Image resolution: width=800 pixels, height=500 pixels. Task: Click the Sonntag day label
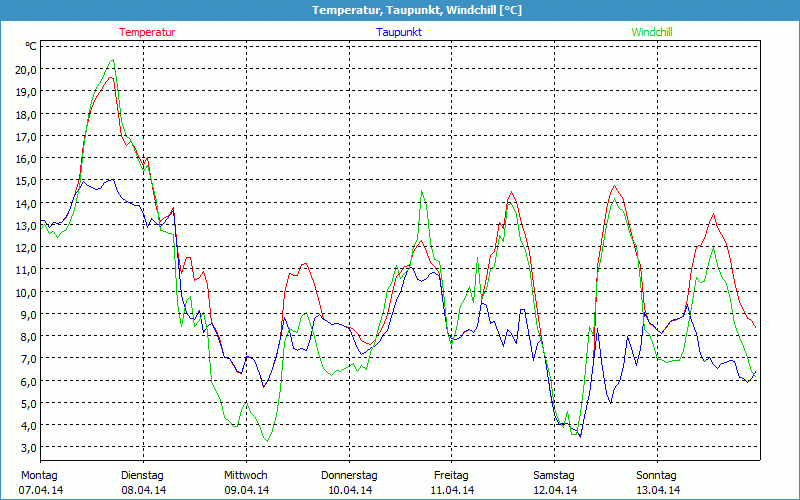[657, 475]
